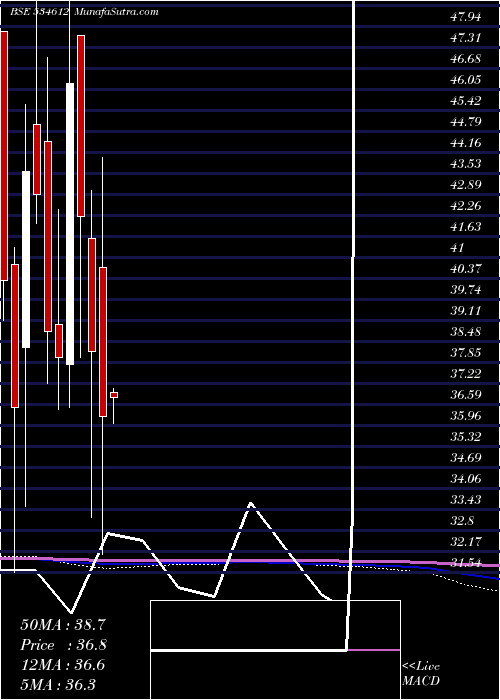Select the 46.05 price axis label

[466, 80]
